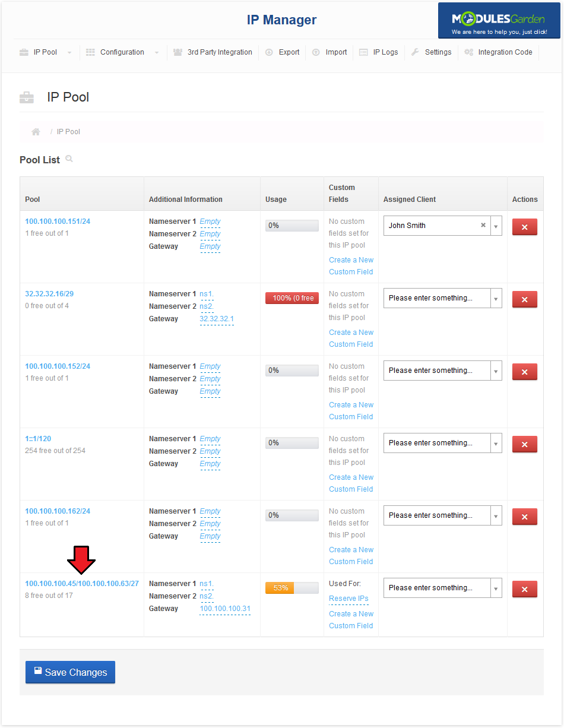Screen dimensions: 564x728
Task: Open pool 1::1/120
Action: (38, 439)
